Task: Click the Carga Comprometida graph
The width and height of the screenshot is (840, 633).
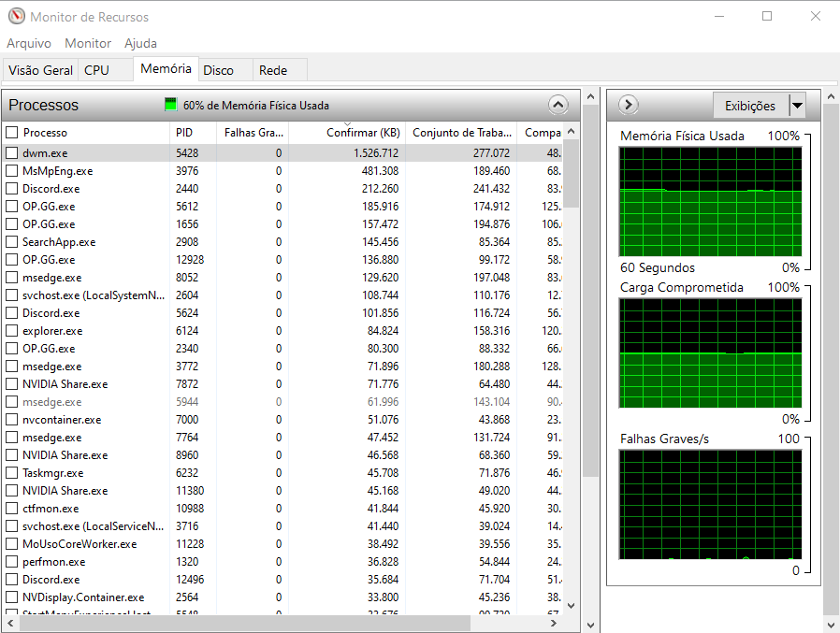Action: coord(710,353)
